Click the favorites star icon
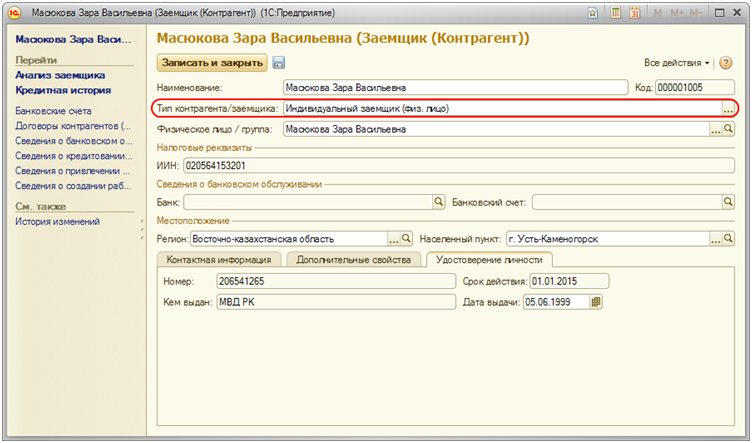752x443 pixels. point(594,14)
